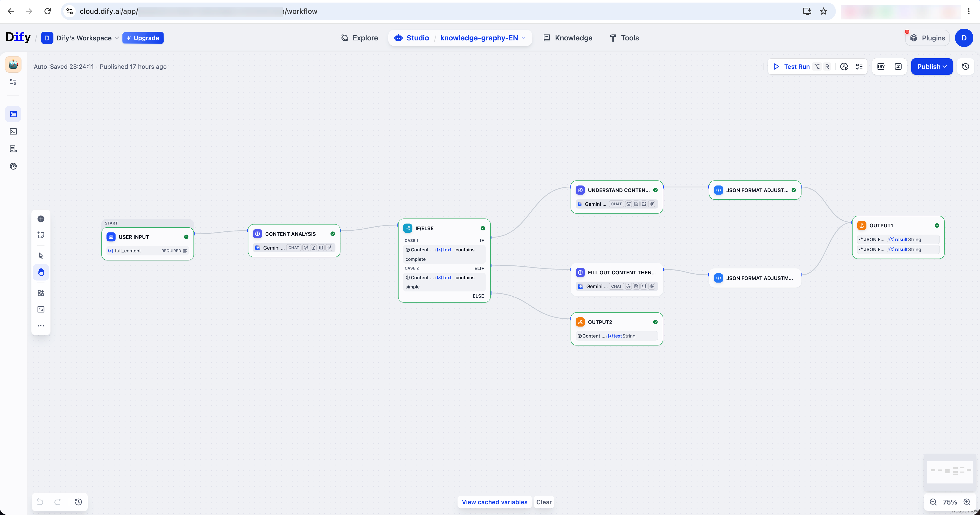Click the add node plus icon
The width and height of the screenshot is (980, 515).
(x=41, y=219)
